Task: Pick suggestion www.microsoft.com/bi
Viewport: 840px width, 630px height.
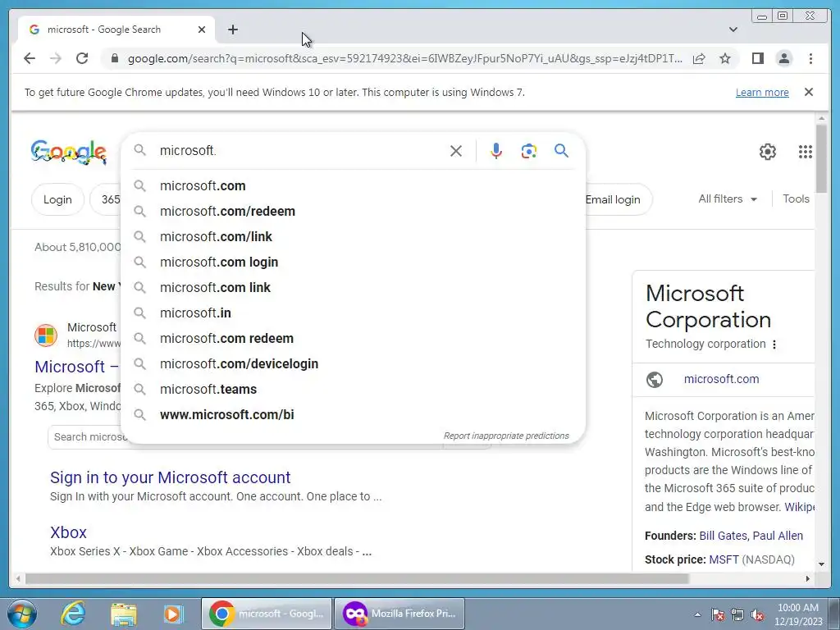Action: [x=353, y=414]
